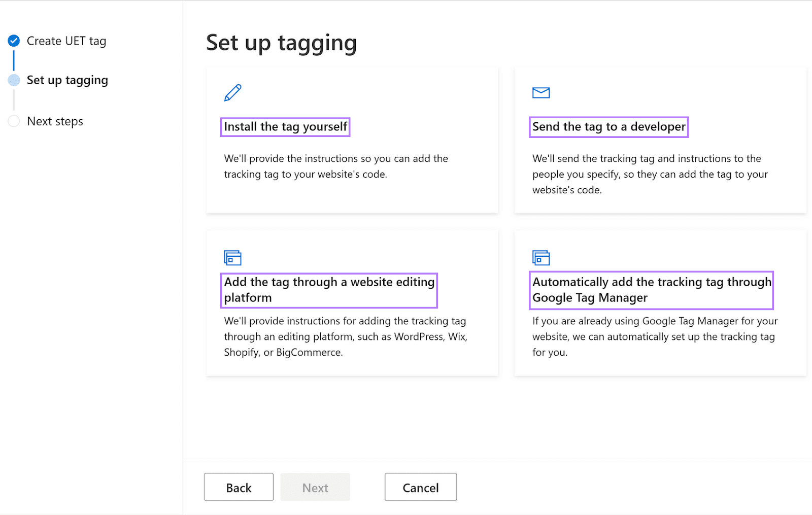Click the Google Tag Manager description paragraph

(x=655, y=337)
